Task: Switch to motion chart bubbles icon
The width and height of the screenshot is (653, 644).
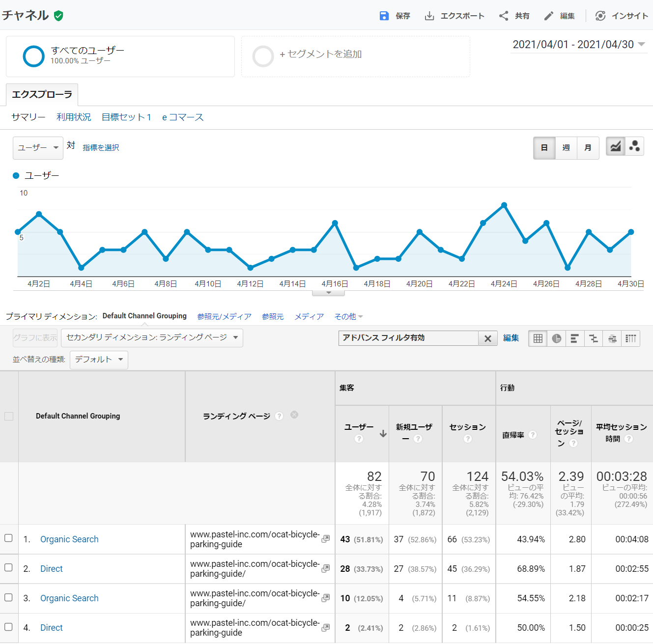Action: pos(634,146)
